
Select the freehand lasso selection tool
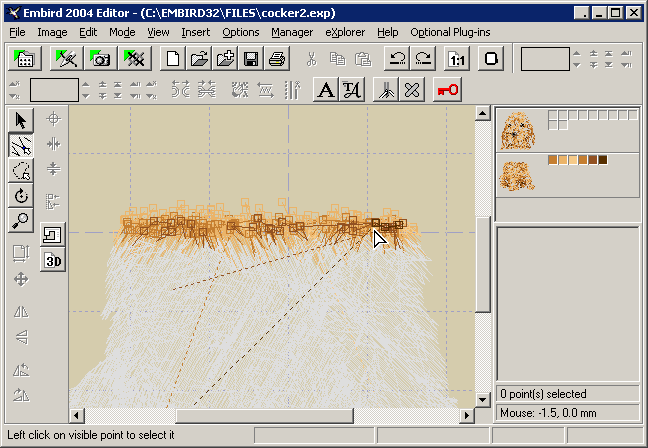(x=21, y=170)
